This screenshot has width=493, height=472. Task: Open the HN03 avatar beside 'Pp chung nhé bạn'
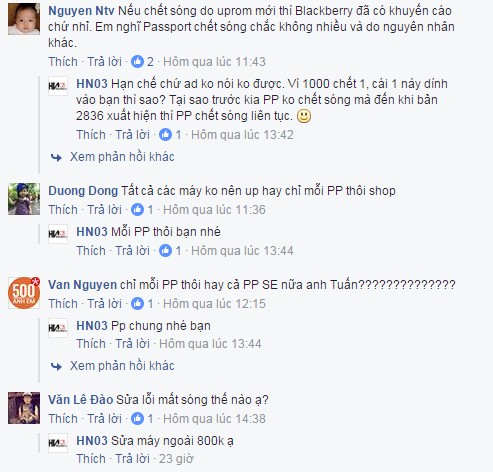[x=58, y=328]
